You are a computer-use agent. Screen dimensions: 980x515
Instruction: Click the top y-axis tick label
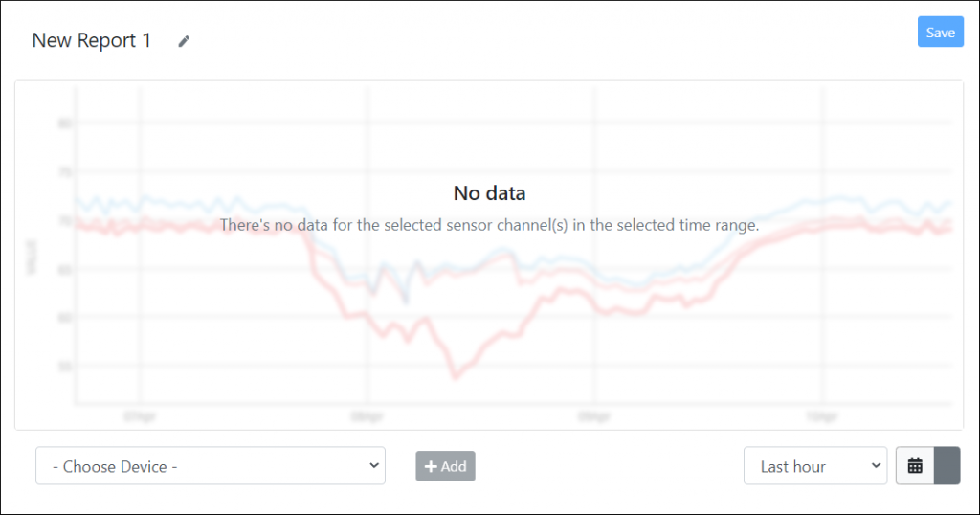65,123
